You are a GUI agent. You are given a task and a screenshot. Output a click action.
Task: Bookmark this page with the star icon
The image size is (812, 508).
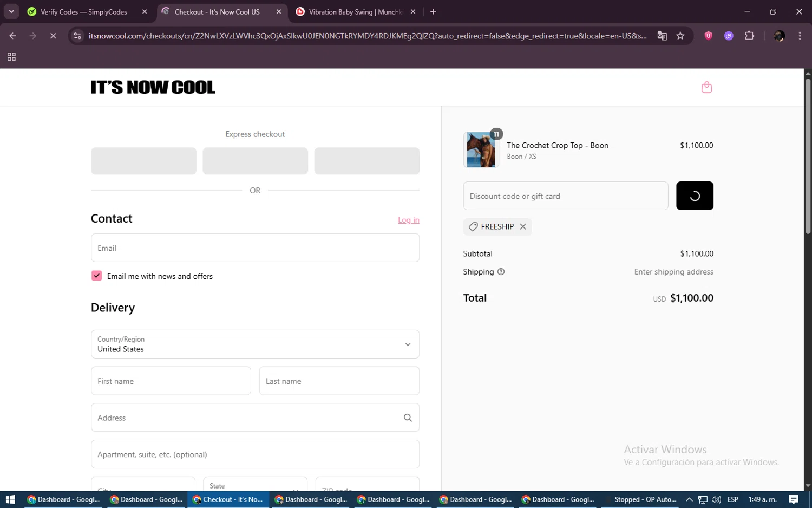tap(680, 36)
